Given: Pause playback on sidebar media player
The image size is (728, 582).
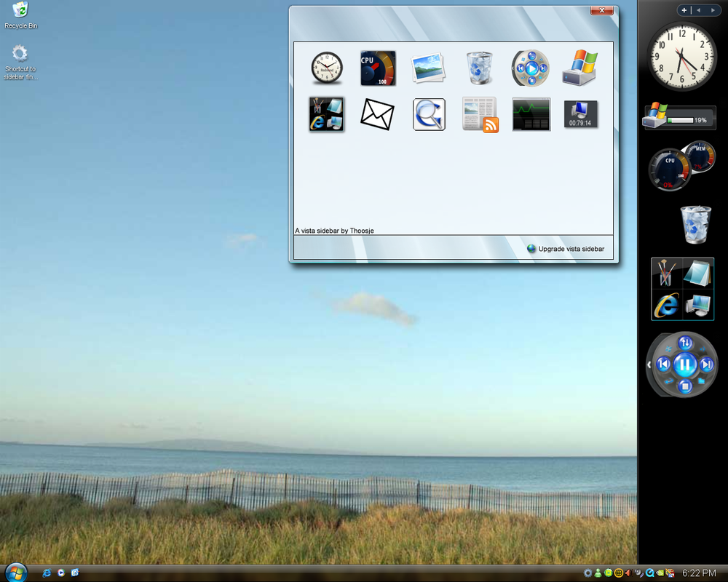Looking at the screenshot, I should (x=685, y=364).
